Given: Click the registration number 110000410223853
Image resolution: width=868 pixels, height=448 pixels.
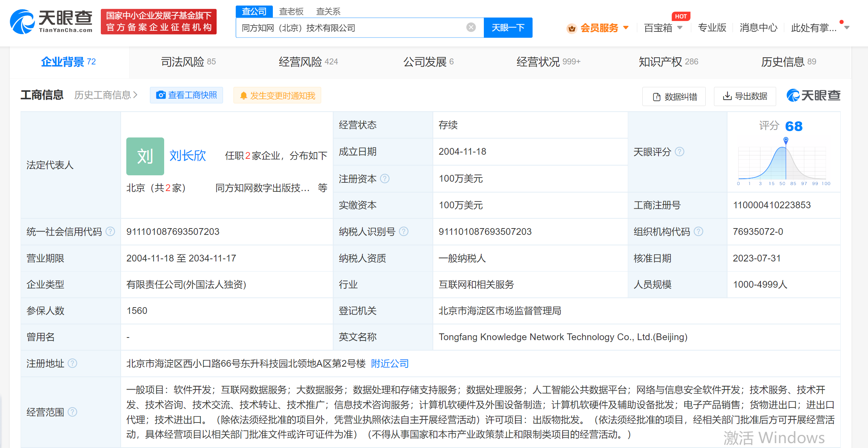Looking at the screenshot, I should pyautogui.click(x=772, y=205).
